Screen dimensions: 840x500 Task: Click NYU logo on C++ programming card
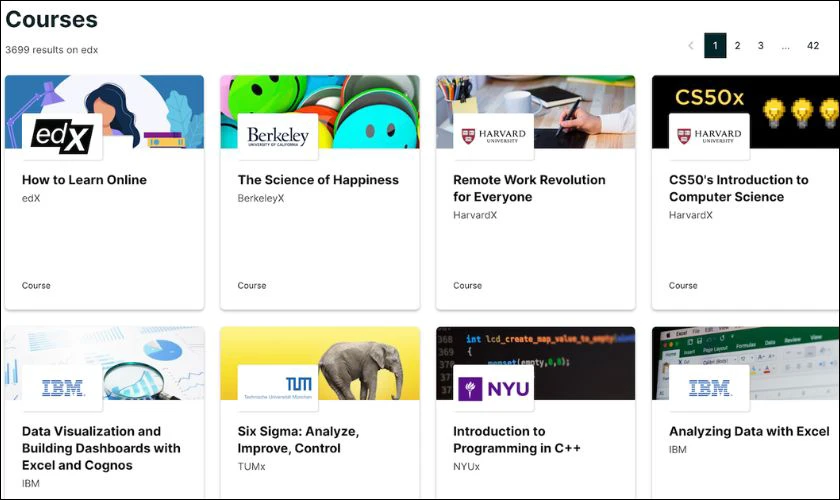point(493,388)
